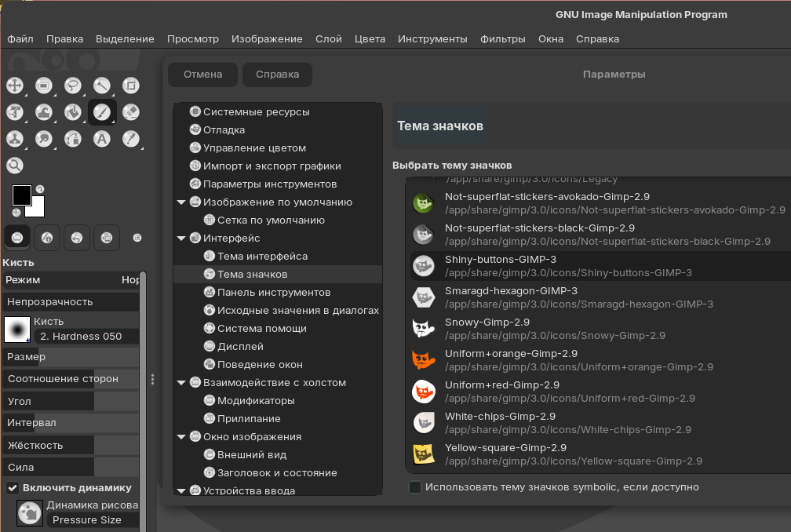The image size is (791, 532).
Task: Open the Файл menu
Action: 20,38
